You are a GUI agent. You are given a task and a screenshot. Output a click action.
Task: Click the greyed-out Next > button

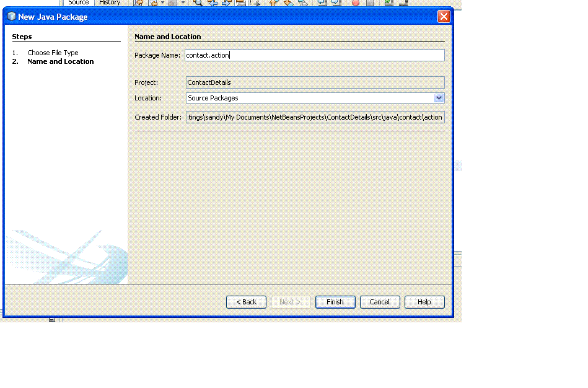(x=291, y=302)
